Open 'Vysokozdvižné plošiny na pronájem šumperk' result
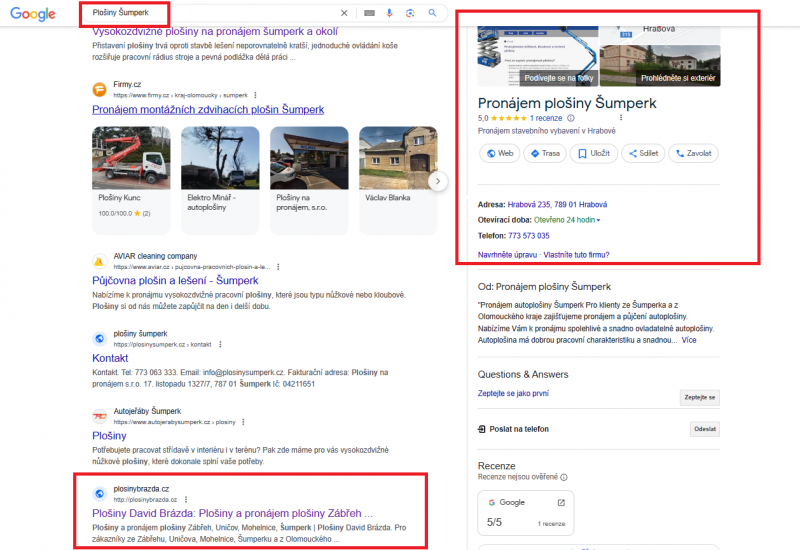Viewport: 800px width, 550px height. click(x=215, y=32)
